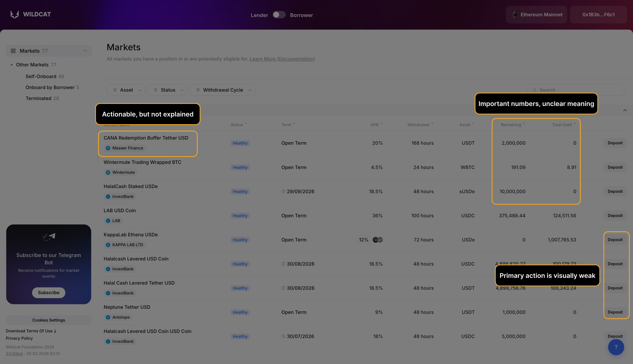Click Deposit for LAB USD Coin
633x364 pixels.
click(x=615, y=216)
